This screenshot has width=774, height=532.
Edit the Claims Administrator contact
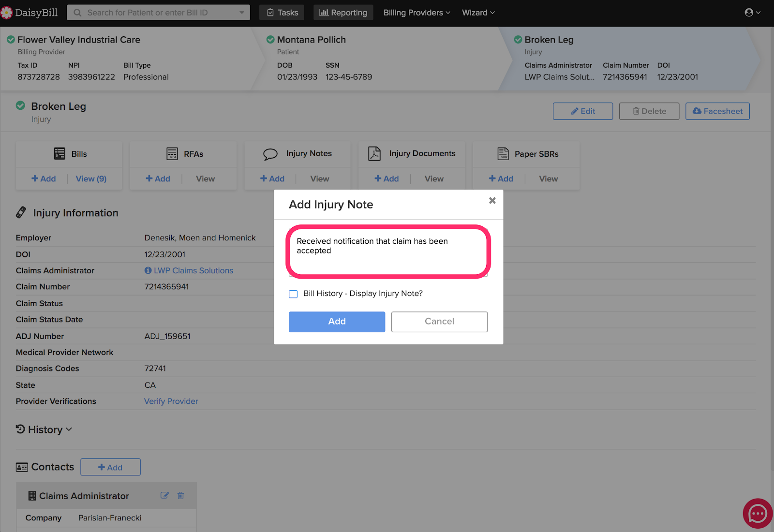165,495
